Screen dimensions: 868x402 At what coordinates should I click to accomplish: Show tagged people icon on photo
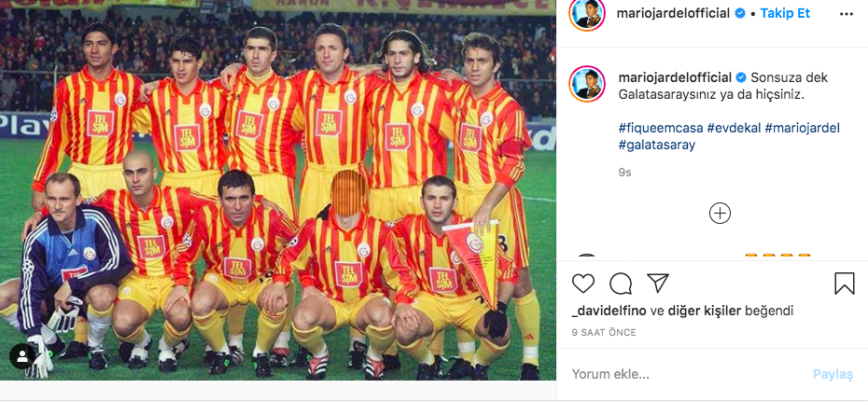tap(22, 357)
